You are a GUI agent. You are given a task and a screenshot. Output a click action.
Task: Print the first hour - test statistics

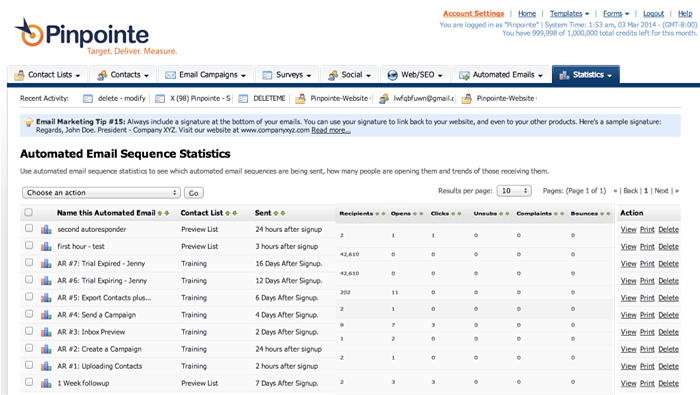(647, 246)
